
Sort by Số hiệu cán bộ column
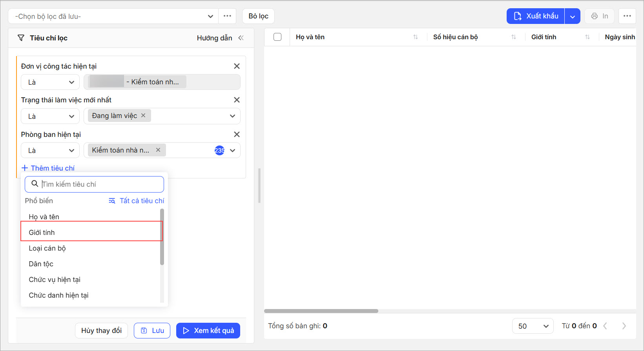[513, 37]
